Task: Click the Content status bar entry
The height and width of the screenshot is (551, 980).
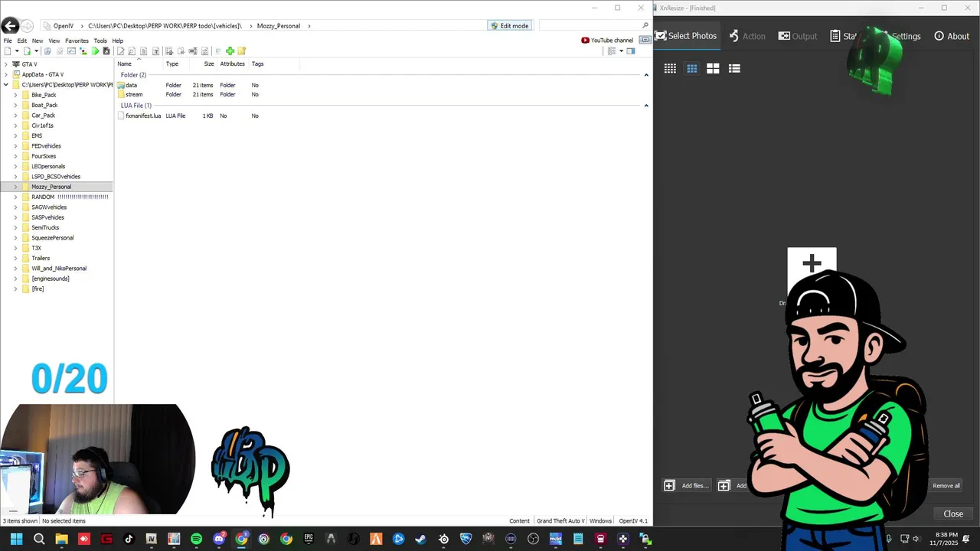Action: click(x=519, y=521)
